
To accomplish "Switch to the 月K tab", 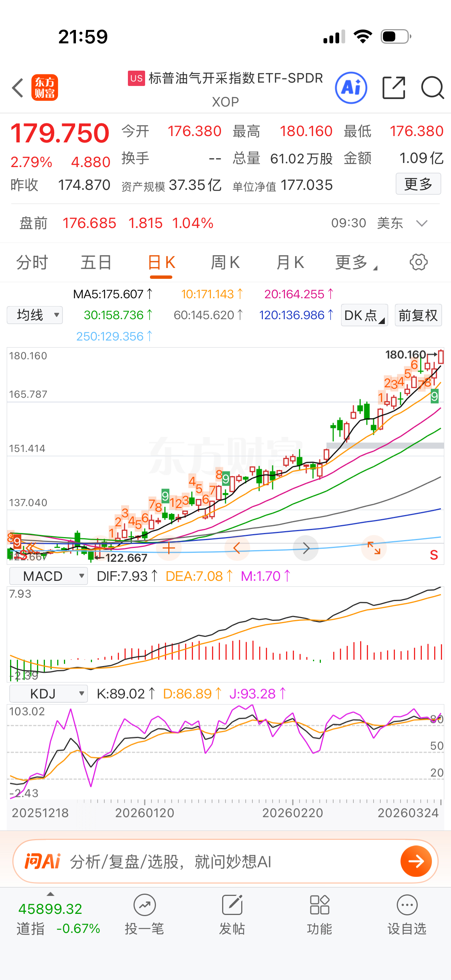I will pos(290,262).
